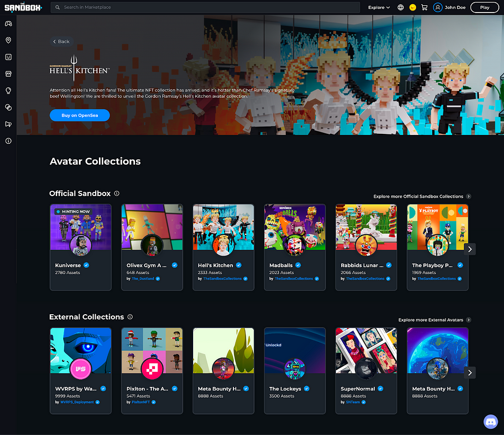This screenshot has width=504, height=435.
Task: Click the yellow SAND coin icon
Action: [x=413, y=7]
